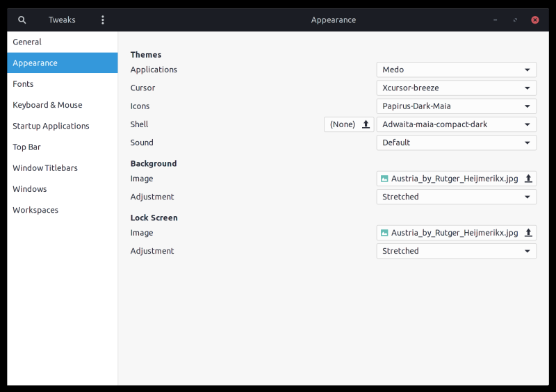Click the Shell (None) file button
The height and width of the screenshot is (392, 556).
coord(343,124)
